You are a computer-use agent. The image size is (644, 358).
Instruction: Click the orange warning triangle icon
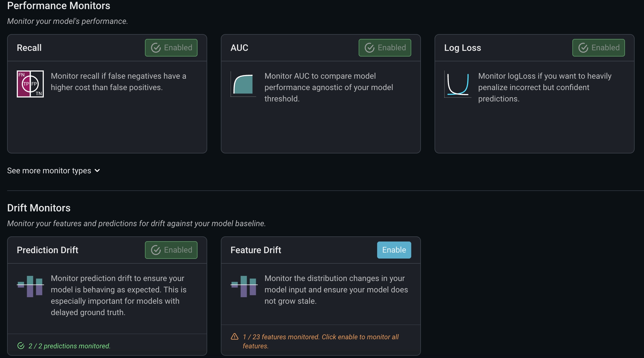coord(234,337)
